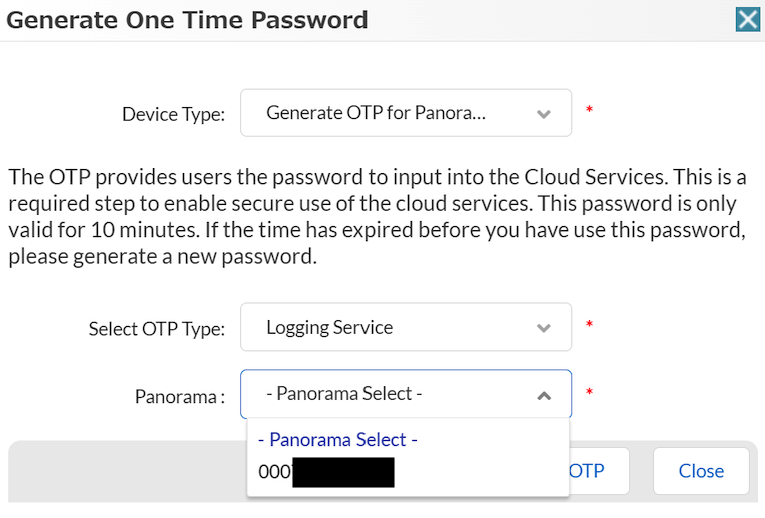Click the Panorama combo box field text
The width and height of the screenshot is (765, 518).
[x=345, y=394]
